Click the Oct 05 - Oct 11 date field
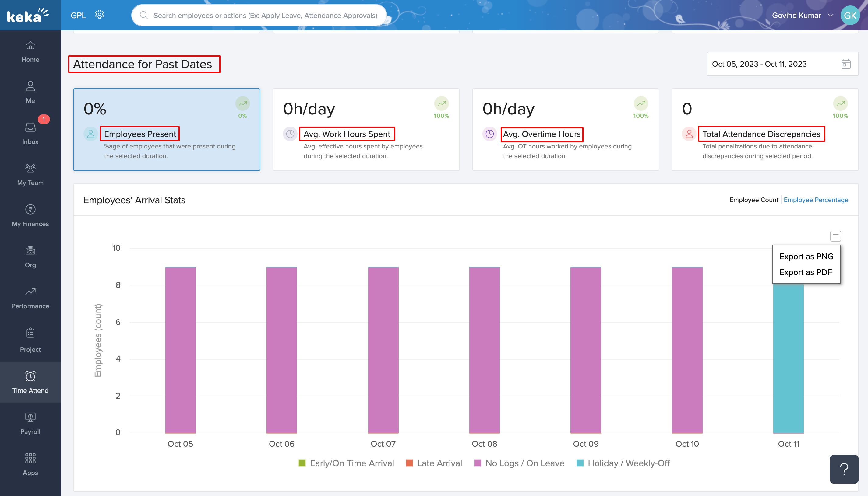 tap(759, 64)
